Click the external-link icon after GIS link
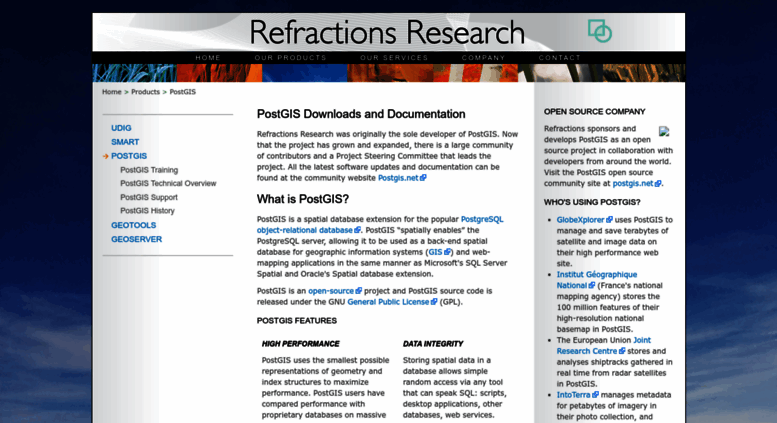 pyautogui.click(x=447, y=252)
